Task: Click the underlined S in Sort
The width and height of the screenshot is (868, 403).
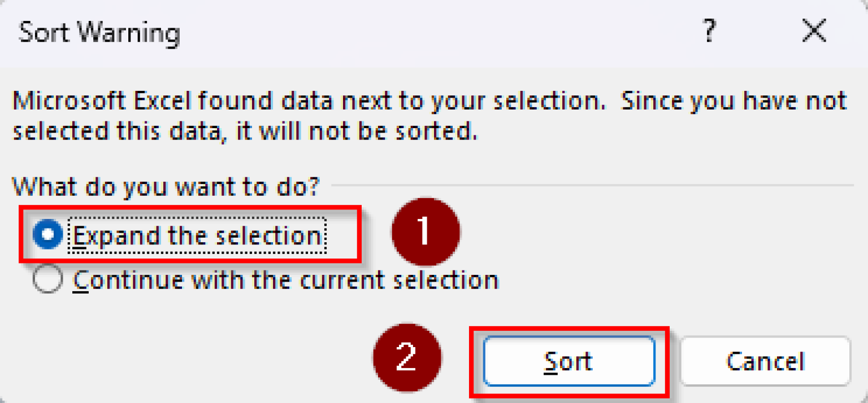Action: click(x=550, y=361)
